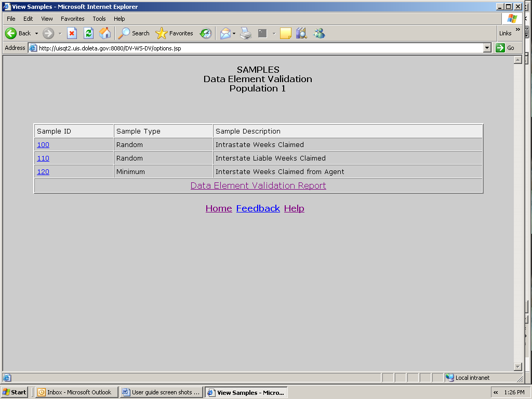Select the Sample Description column header
Viewport: 532px width, 399px height.
coord(348,131)
